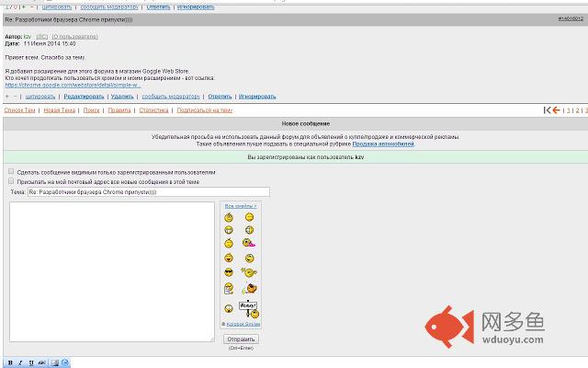Screen dimensions: 588x368
Task: Apply strikethrough formatting in the bottom toolbar
Action: tap(41, 362)
